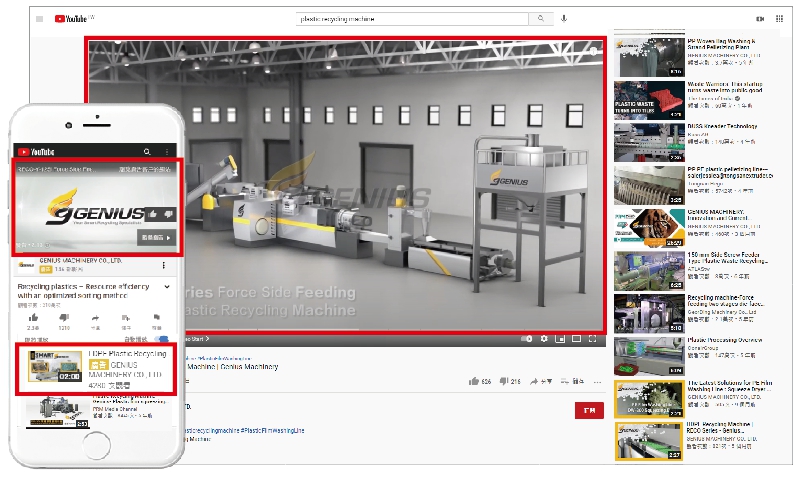Activate voice search microphone icon
Viewport: 798px width, 481px height.
(564, 19)
